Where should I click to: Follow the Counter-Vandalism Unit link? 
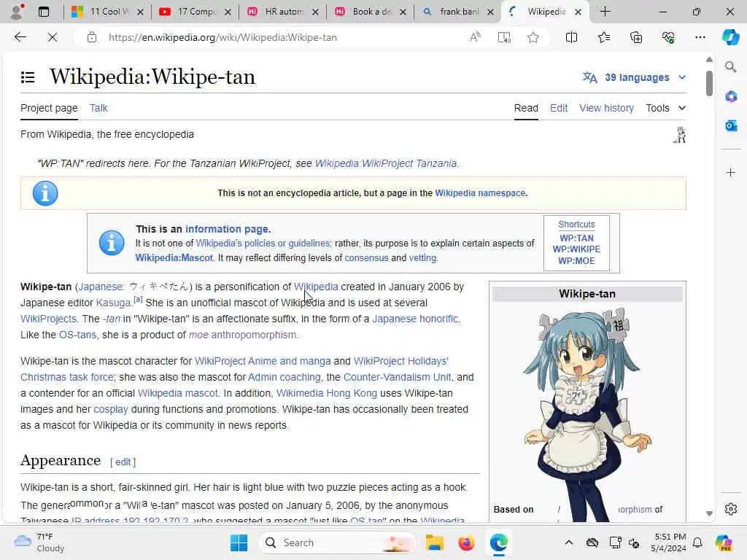[x=398, y=377]
